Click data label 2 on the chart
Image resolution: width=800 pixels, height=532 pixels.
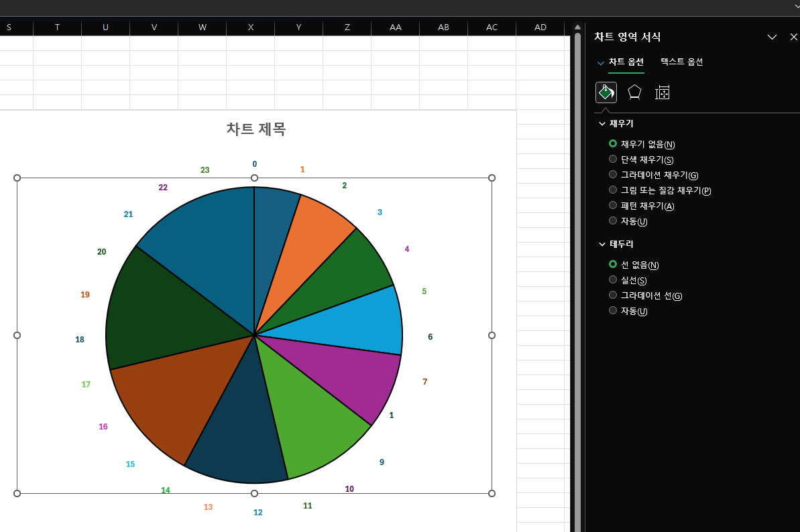[345, 185]
